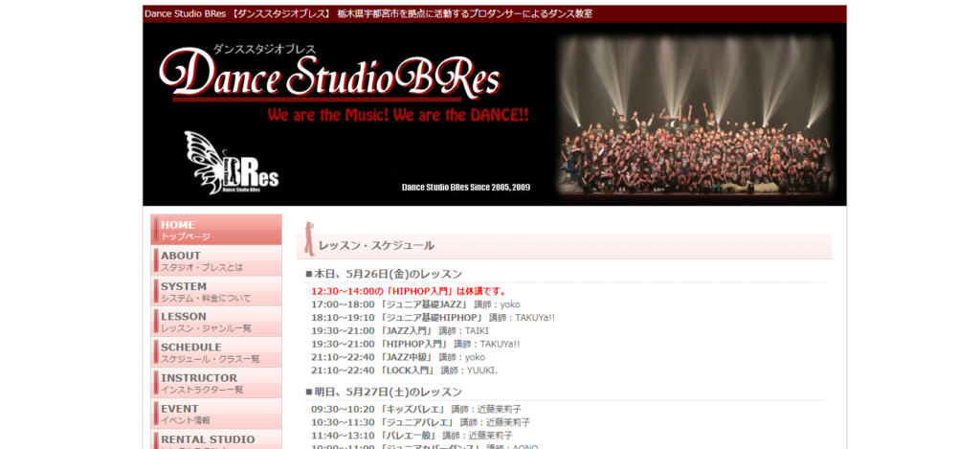Click the We are the Music slogan
Screen dimensions: 980x449
click(x=398, y=115)
